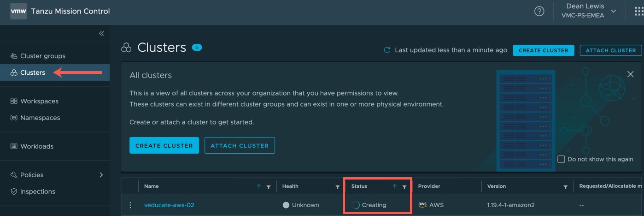This screenshot has height=216, width=644.
Task: Open the actions menu for veducate-aws-02
Action: tap(130, 205)
